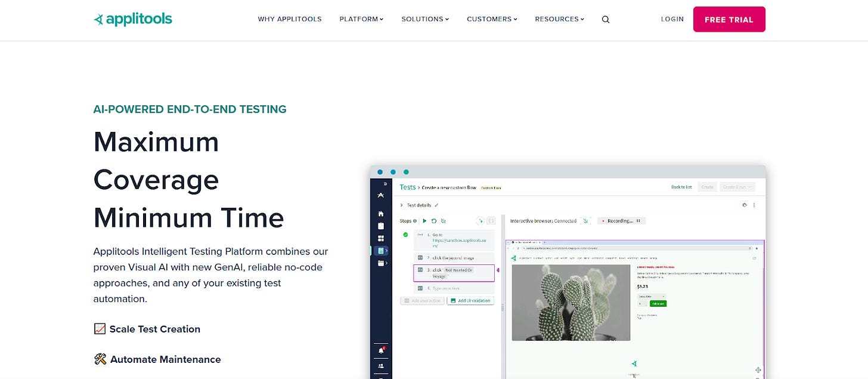This screenshot has height=379, width=868.
Task: Click the Automate Maintenance text
Action: [166, 359]
